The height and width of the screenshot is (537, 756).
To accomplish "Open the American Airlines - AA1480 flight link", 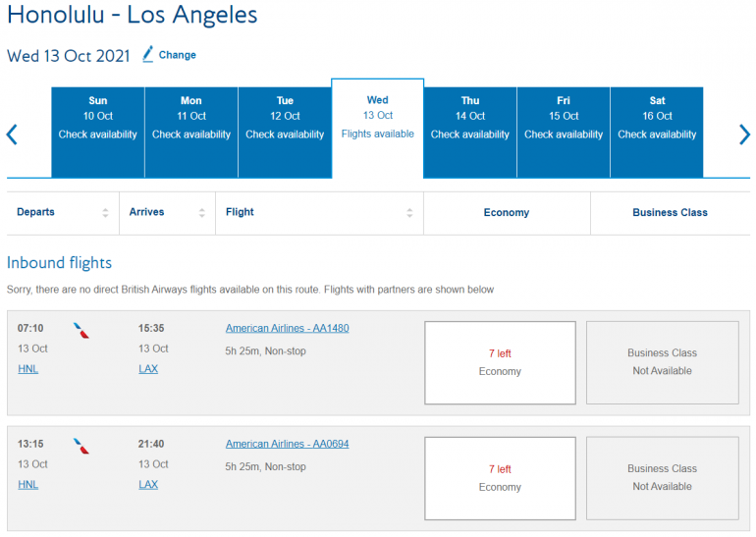I will 287,329.
